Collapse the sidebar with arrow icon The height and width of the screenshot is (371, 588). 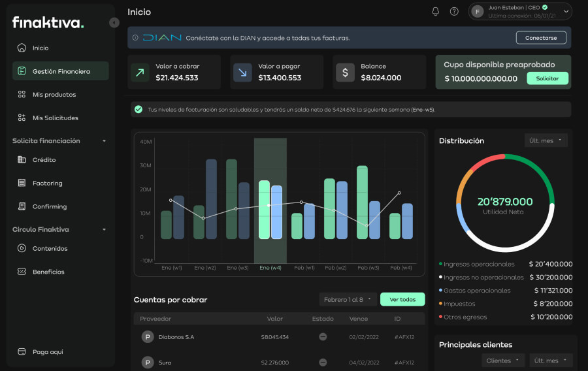tap(114, 23)
